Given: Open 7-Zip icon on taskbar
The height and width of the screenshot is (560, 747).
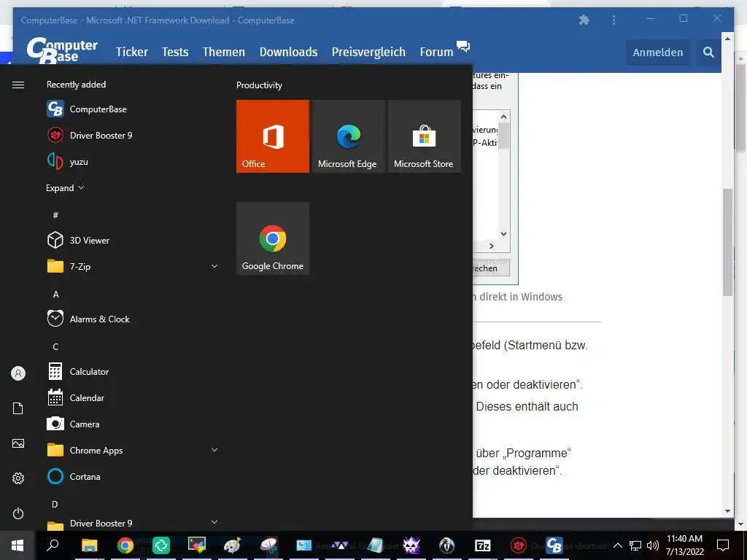Looking at the screenshot, I should point(483,545).
